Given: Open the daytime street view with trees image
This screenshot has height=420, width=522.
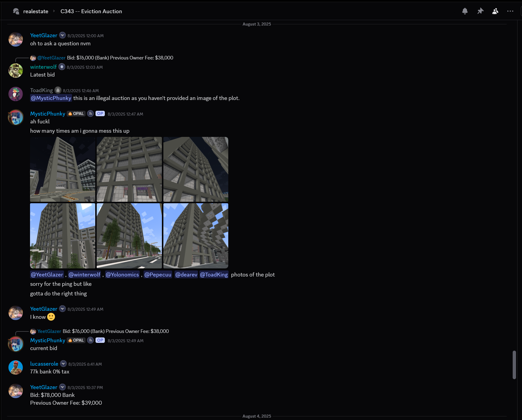Looking at the screenshot, I should pyautogui.click(x=129, y=236).
